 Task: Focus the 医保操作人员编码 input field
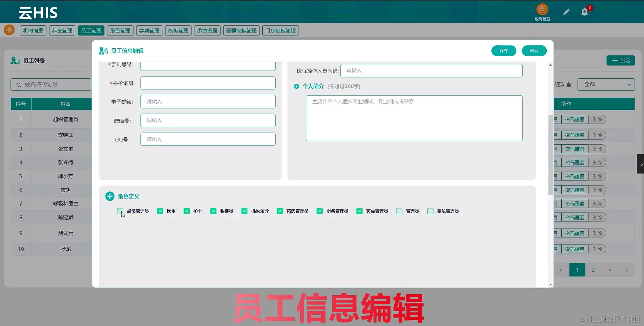point(431,71)
